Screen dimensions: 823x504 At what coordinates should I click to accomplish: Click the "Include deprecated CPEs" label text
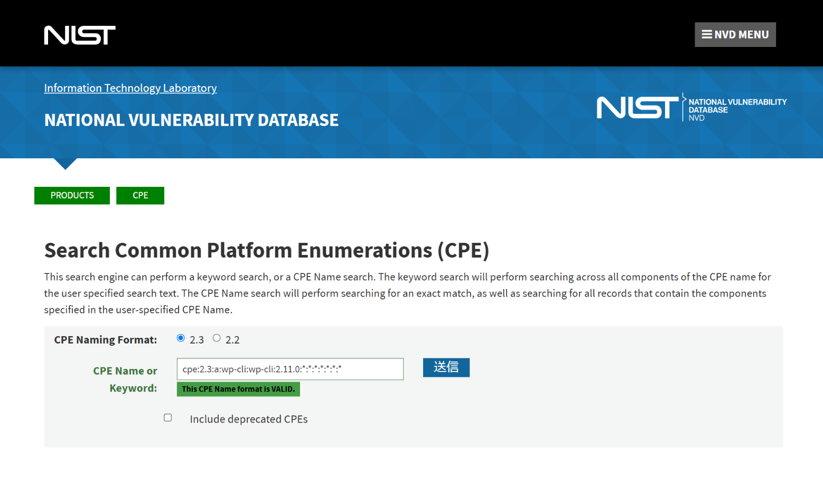click(x=249, y=419)
